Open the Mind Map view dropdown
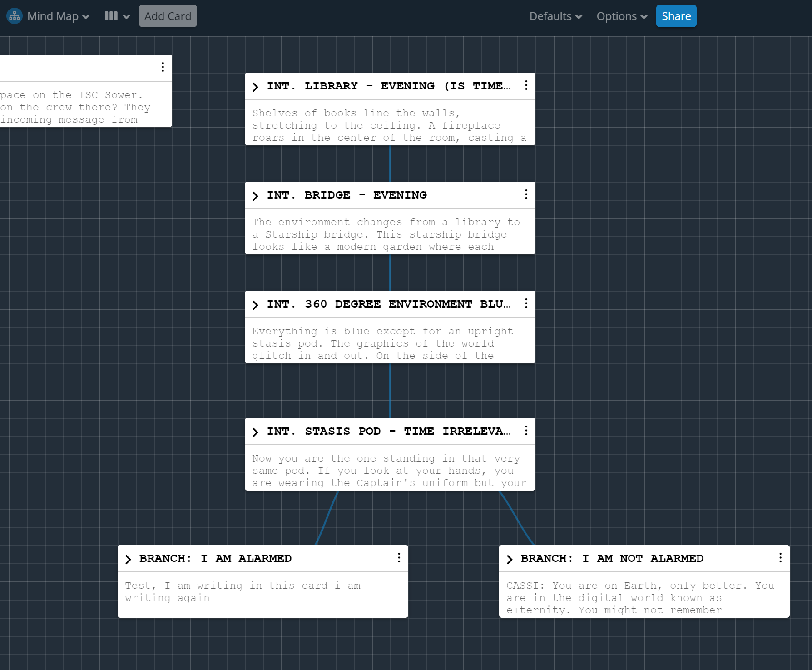This screenshot has height=670, width=812. click(86, 16)
